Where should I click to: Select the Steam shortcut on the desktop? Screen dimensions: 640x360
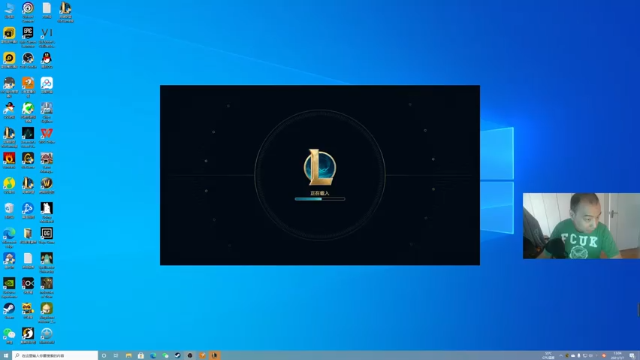(x=9, y=309)
